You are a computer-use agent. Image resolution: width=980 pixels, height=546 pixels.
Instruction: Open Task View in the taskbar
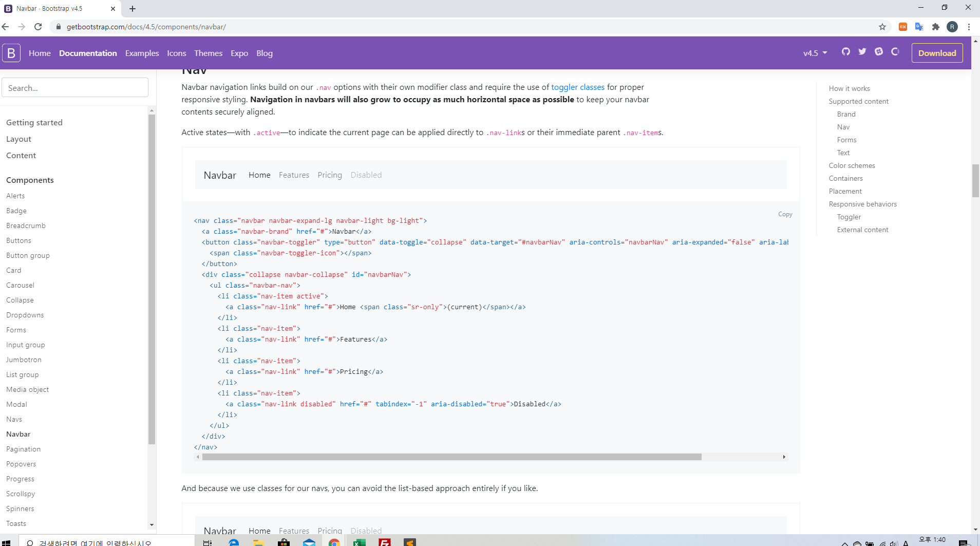tap(208, 542)
